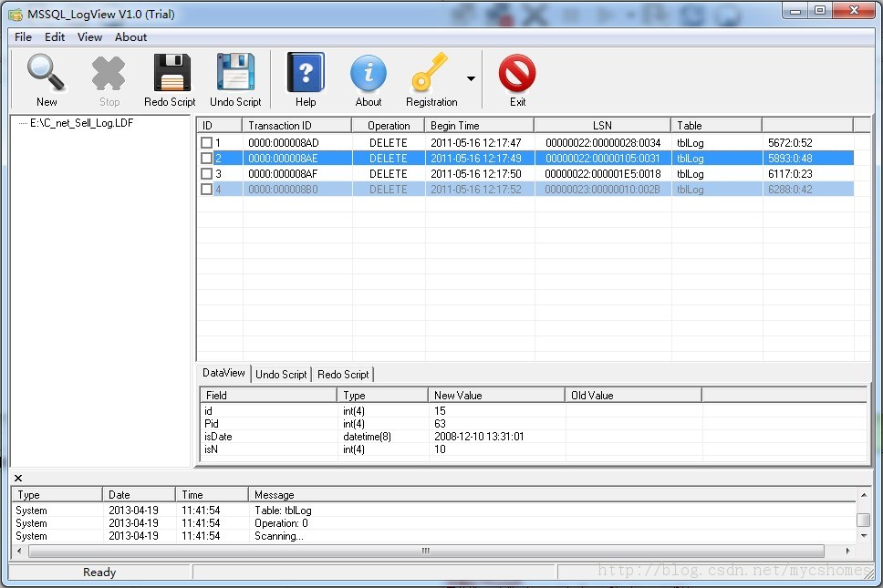This screenshot has width=883, height=588.
Task: Close the message log panel with X
Action: click(x=18, y=478)
